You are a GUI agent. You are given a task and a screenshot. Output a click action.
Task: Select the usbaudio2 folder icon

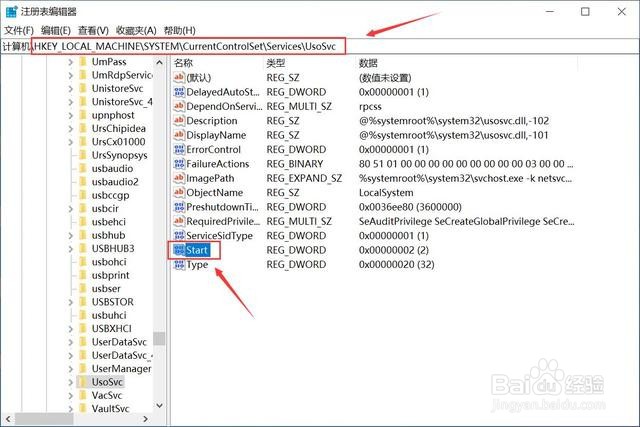[83, 182]
